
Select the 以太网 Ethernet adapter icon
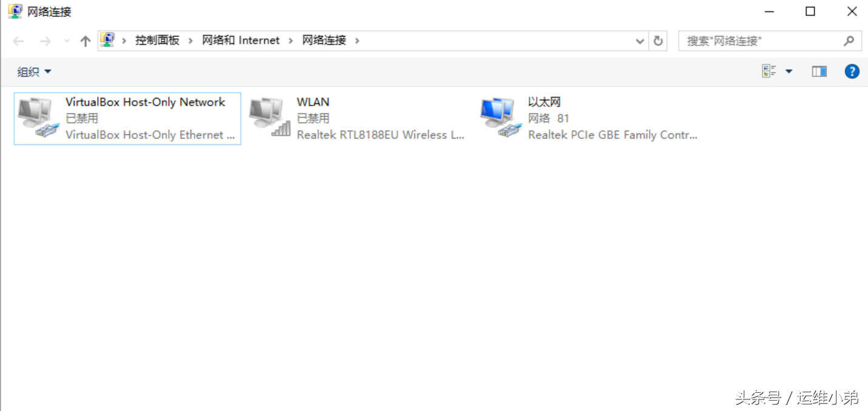pos(501,118)
